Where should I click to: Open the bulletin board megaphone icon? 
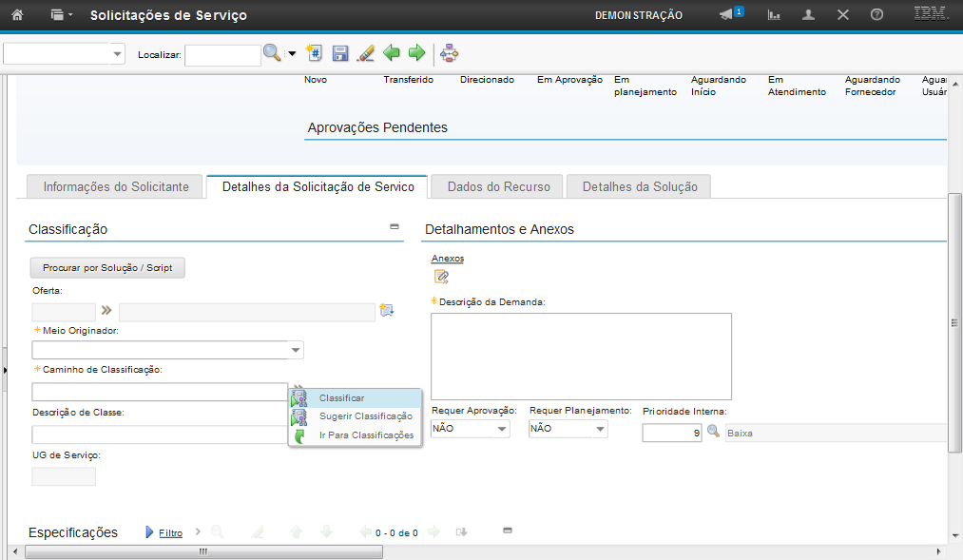(726, 15)
